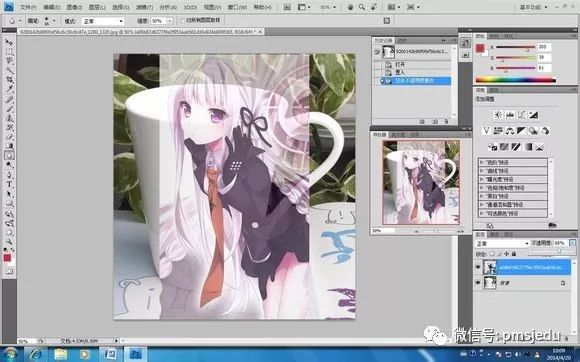Select the highlighted opacity change history state

416,81
